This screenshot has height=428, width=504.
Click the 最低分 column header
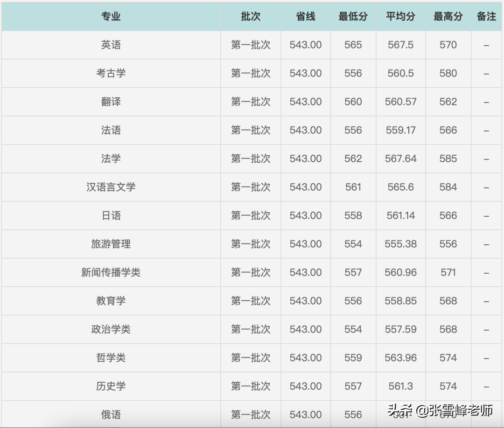coord(353,16)
